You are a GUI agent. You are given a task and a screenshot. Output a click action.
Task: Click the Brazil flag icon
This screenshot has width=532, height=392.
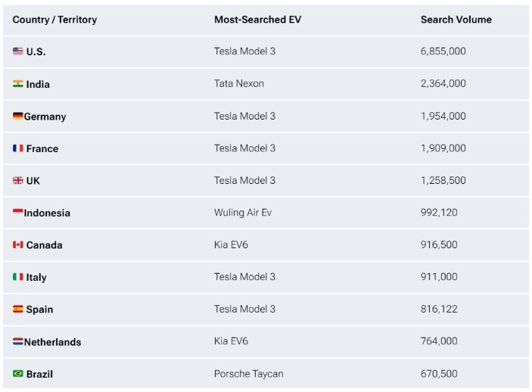(x=18, y=373)
